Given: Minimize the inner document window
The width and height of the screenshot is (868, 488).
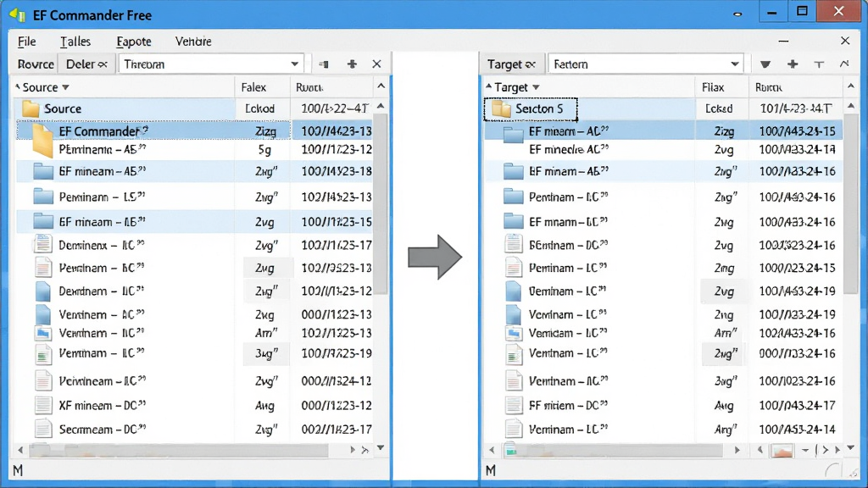Looking at the screenshot, I should [783, 41].
